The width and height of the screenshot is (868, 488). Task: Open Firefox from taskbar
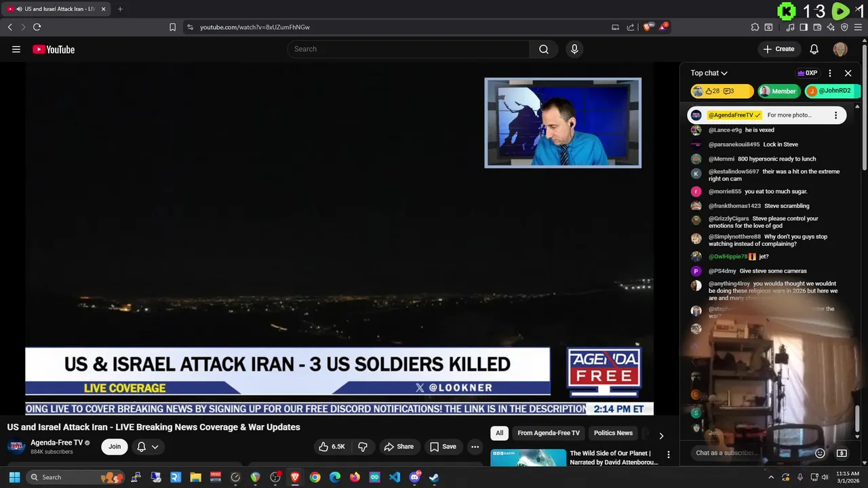point(355,477)
